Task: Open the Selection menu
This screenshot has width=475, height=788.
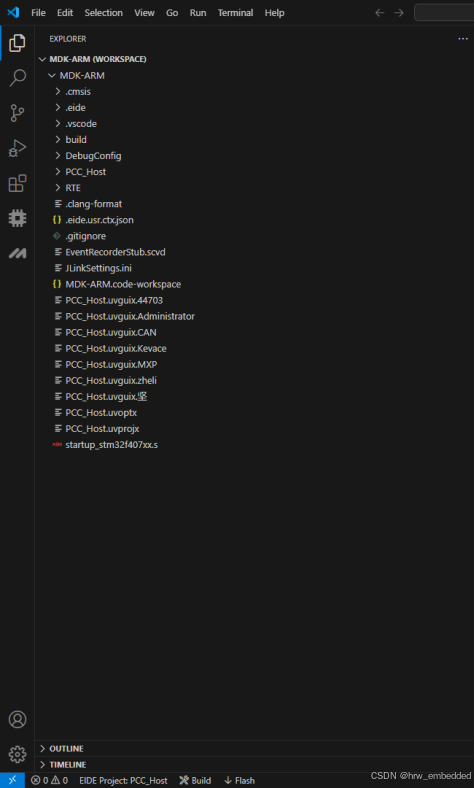Action: point(104,13)
